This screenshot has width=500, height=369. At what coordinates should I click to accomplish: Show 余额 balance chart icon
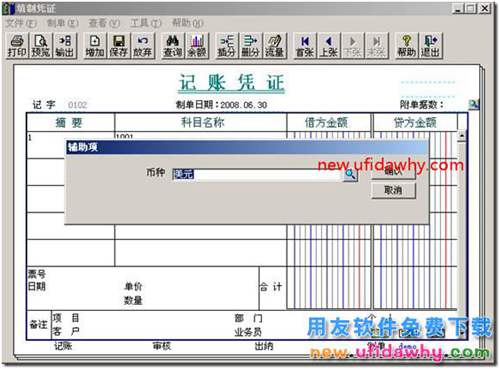pos(197,46)
